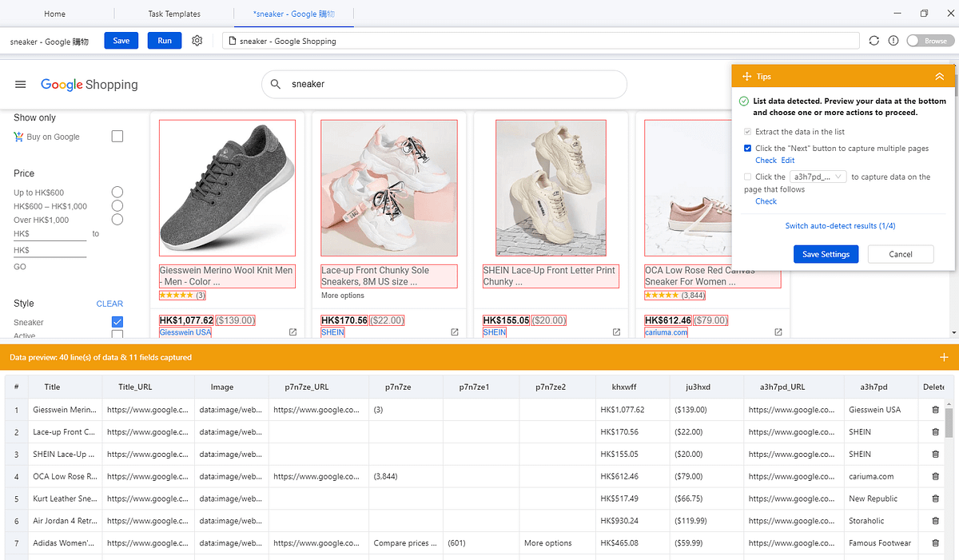Delete row 6 Storaholic
Screen dimensions: 959x560
(x=935, y=521)
